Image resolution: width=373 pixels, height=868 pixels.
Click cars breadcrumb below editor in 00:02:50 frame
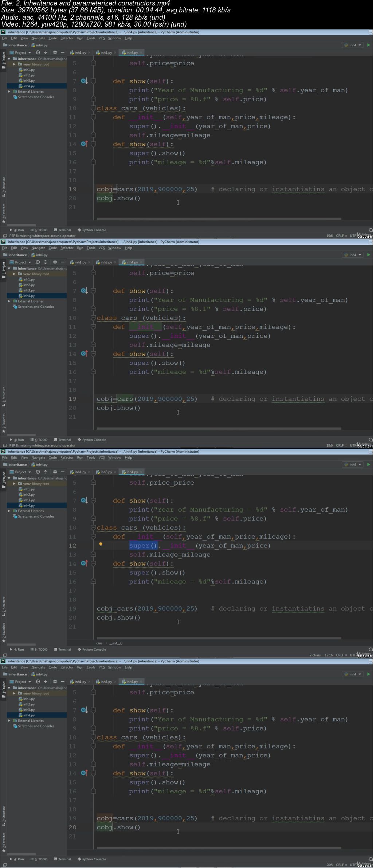(99, 643)
